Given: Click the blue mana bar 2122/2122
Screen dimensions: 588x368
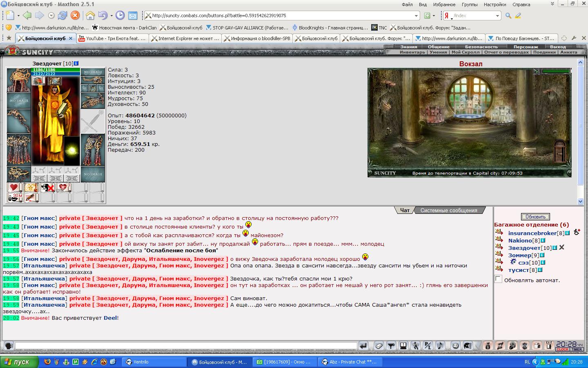Looking at the screenshot, I should coord(56,74).
